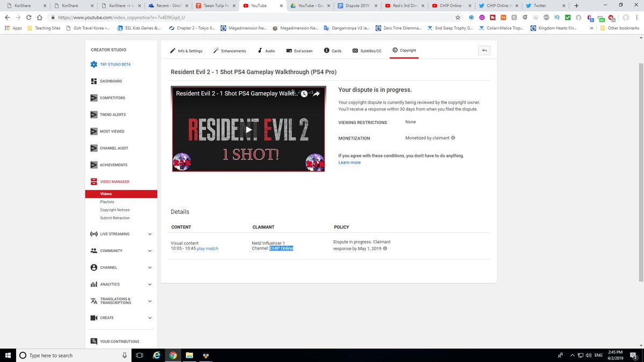Open Submit Retraction under Video Manager

115,218
